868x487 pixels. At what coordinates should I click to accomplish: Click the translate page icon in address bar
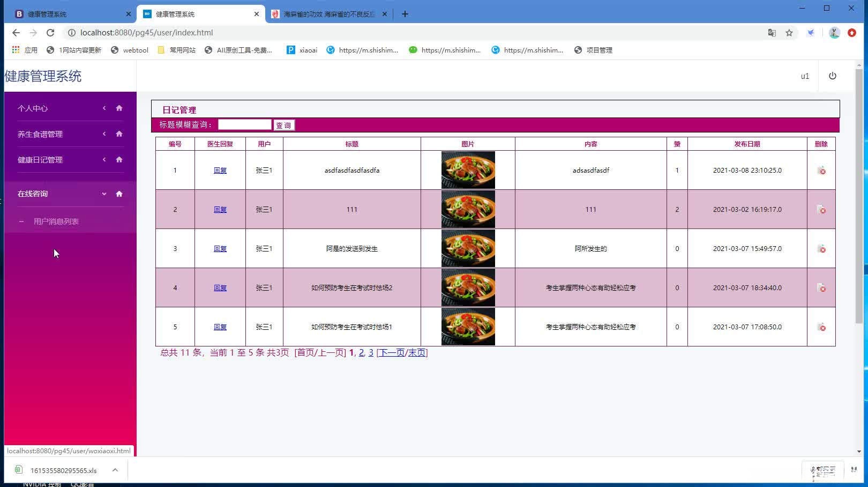[772, 33]
